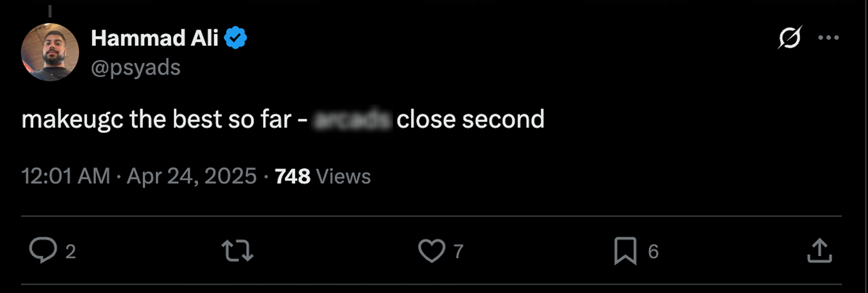Click the like count 7

(458, 251)
